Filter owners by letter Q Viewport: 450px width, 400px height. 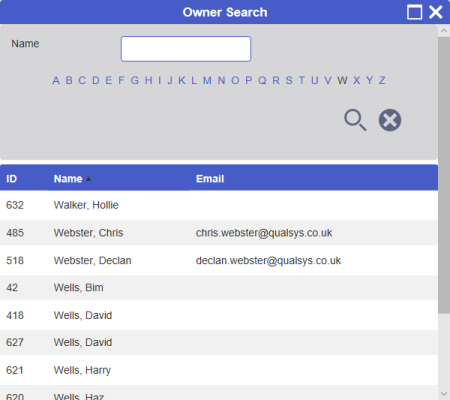point(262,80)
